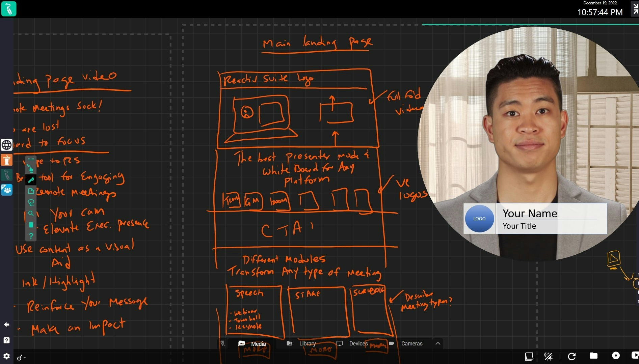
Task: Click the December 19, 2022 date
Action: pos(600,3)
